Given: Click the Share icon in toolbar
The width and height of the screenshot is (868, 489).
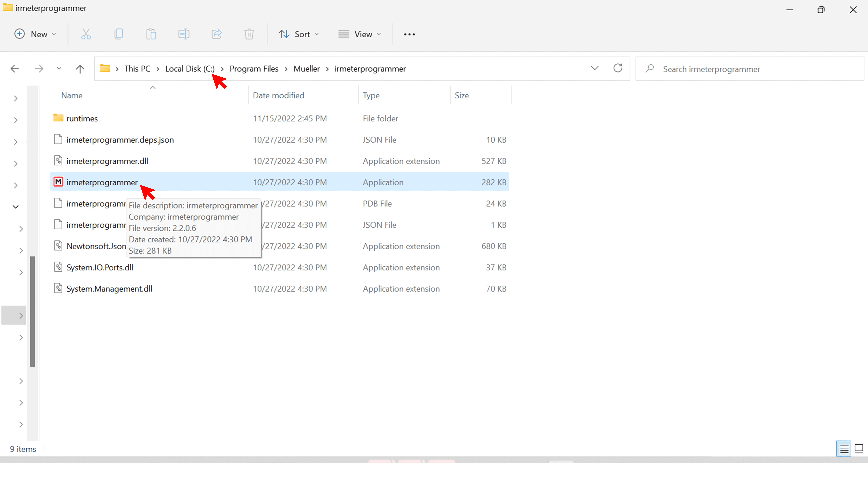Looking at the screenshot, I should [x=216, y=34].
